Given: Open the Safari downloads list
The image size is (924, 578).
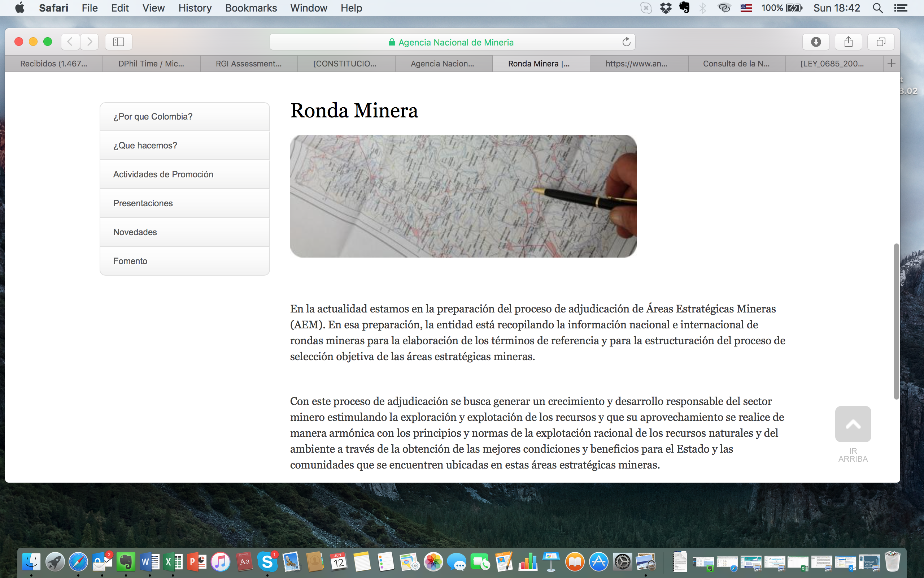Looking at the screenshot, I should click(x=816, y=42).
